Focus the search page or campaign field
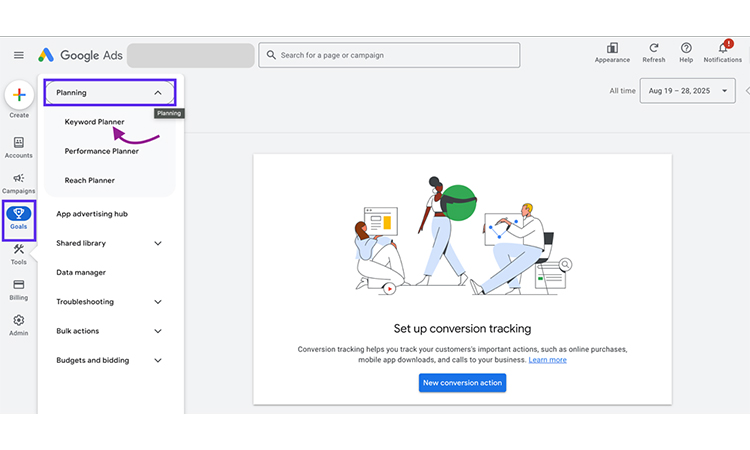The width and height of the screenshot is (750, 450). point(389,55)
